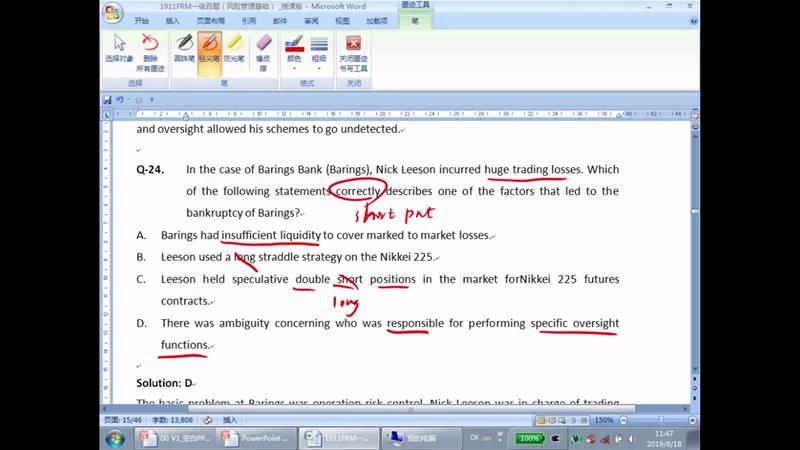Screen dimensions: 800x450
Task: Click the zoom slider in status bar
Action: pyautogui.click(x=659, y=420)
